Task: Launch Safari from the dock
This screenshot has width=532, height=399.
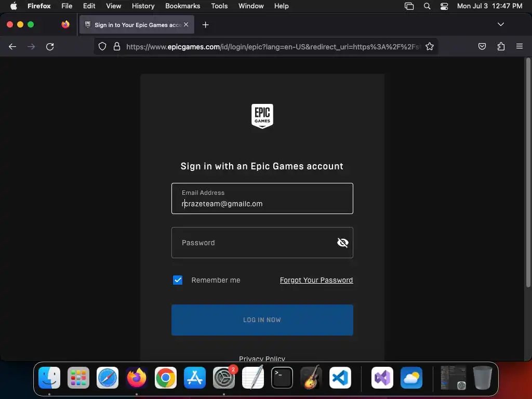Action: [108, 378]
